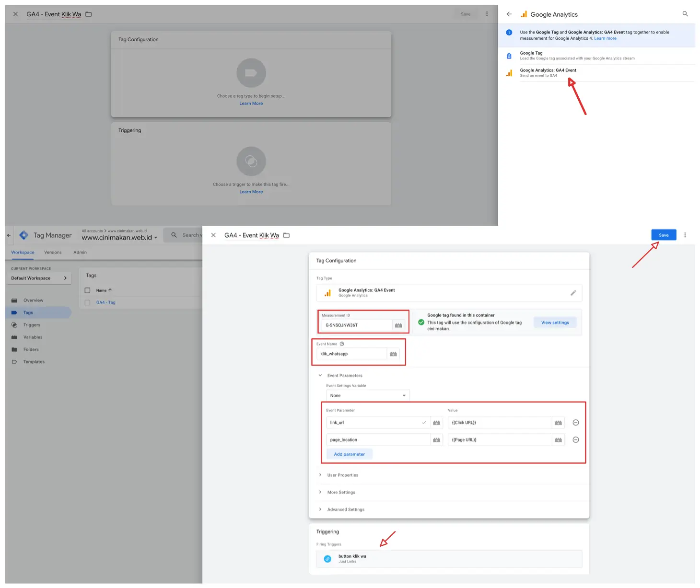
Task: Select all tags with the header checkbox
Action: 87,290
